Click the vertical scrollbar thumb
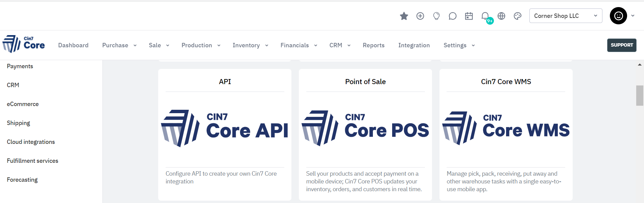 point(640,96)
